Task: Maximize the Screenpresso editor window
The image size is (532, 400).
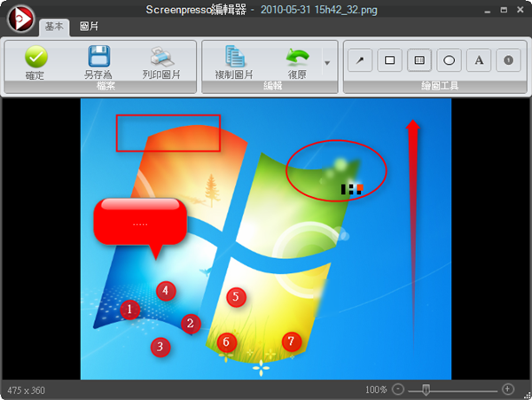Action: pos(504,10)
